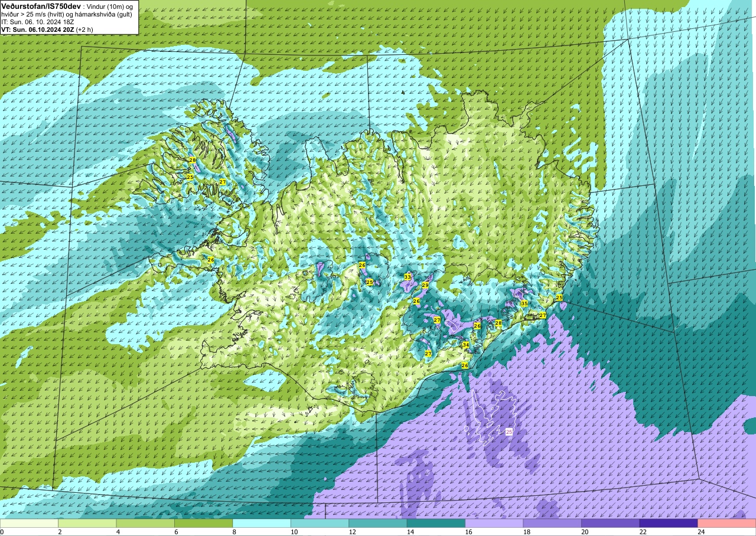Click the 16–18 m/s light purple swatch

tap(494, 523)
